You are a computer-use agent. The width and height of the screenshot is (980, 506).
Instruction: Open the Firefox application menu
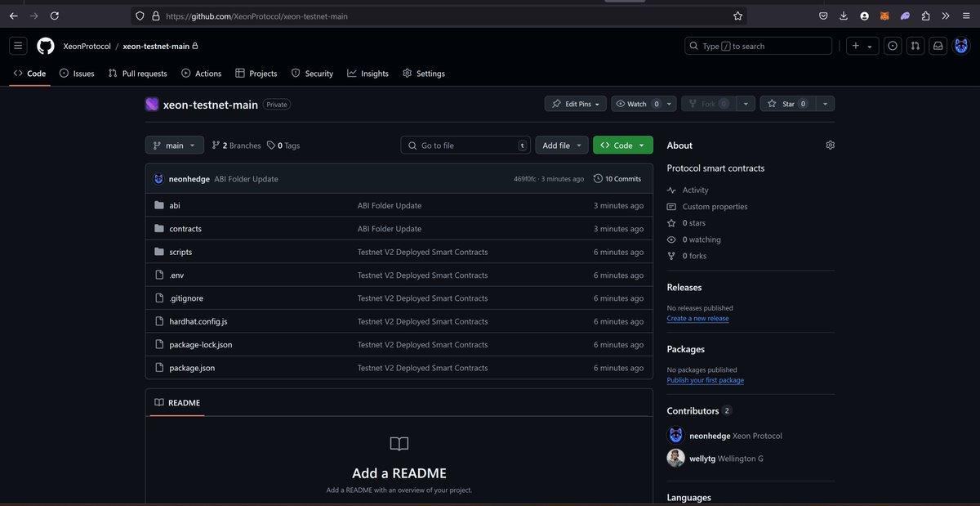click(965, 16)
